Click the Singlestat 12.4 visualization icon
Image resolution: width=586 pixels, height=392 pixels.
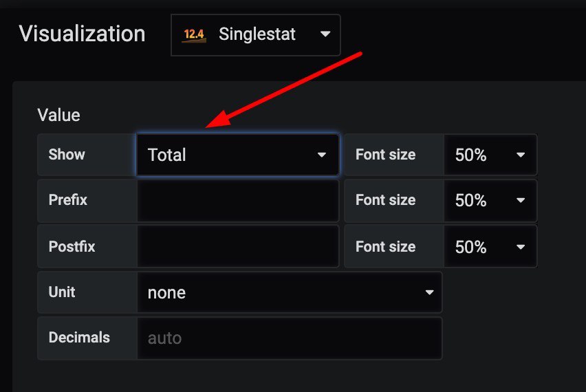pyautogui.click(x=194, y=35)
